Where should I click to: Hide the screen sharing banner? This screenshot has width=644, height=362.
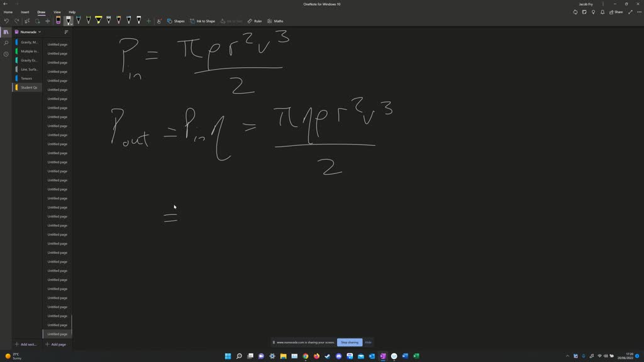click(x=368, y=343)
